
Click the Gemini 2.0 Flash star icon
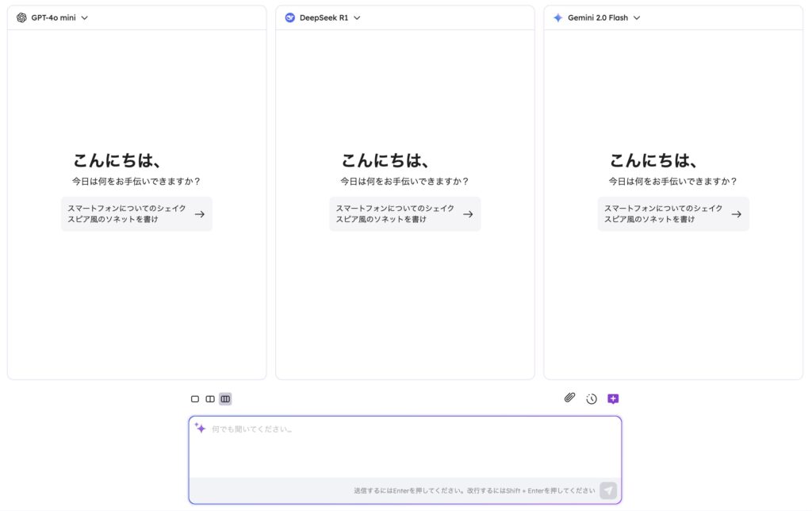(557, 18)
